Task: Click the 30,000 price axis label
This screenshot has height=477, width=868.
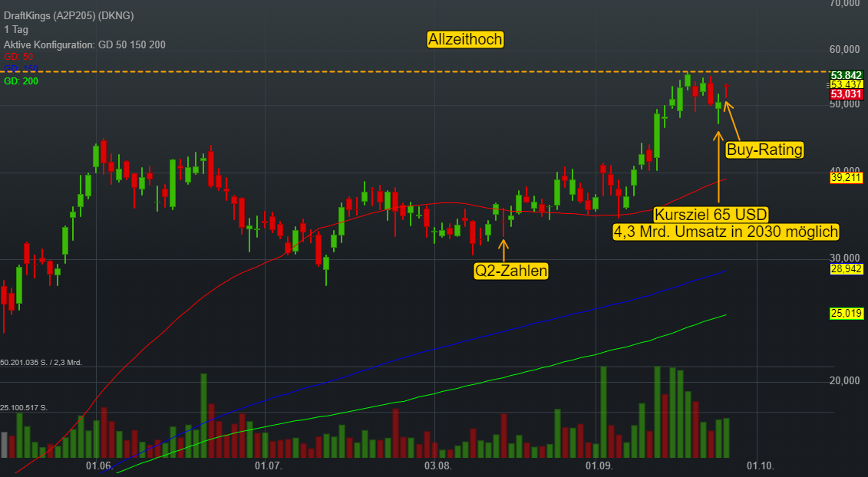Action: [x=845, y=258]
